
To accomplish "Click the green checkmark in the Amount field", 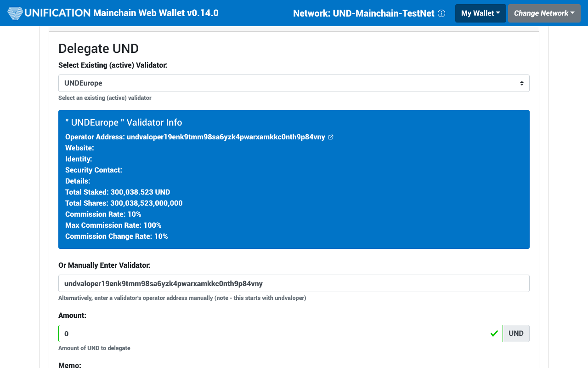I will [x=494, y=333].
